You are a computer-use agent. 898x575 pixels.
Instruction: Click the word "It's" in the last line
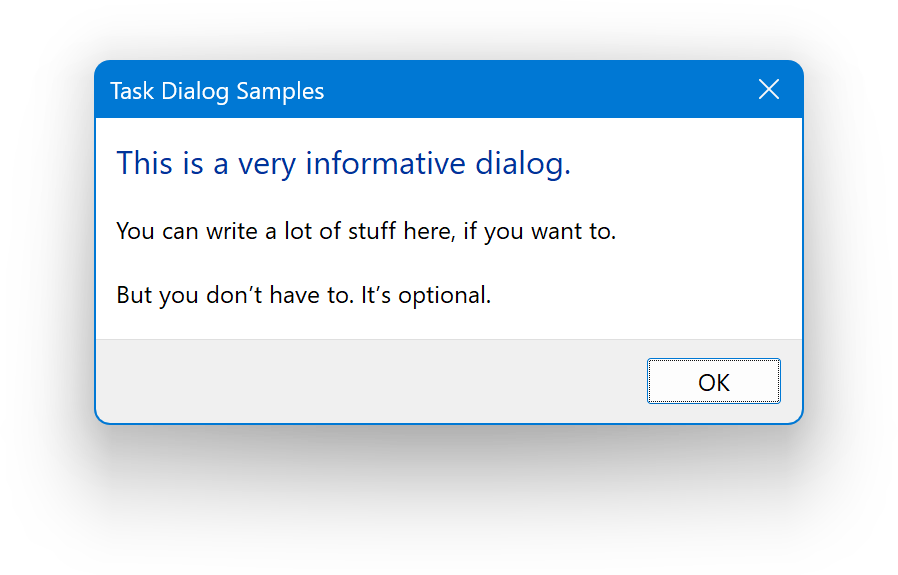[375, 296]
